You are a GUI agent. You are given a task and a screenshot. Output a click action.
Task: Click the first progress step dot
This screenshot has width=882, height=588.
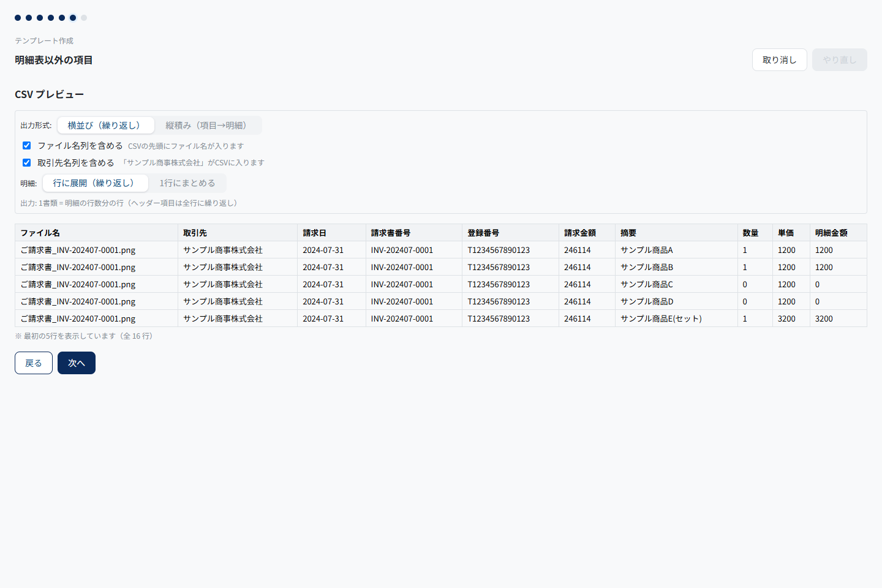tap(18, 18)
